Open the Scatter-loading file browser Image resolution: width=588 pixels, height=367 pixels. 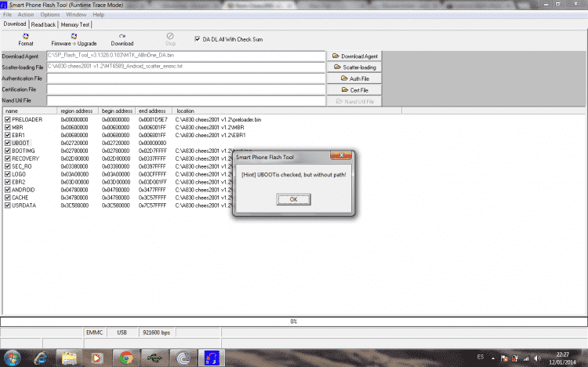(x=354, y=67)
